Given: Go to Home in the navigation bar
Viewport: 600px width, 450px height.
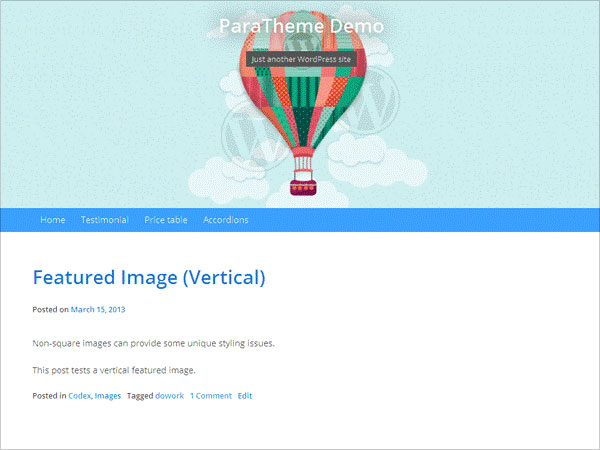Looking at the screenshot, I should tap(53, 220).
